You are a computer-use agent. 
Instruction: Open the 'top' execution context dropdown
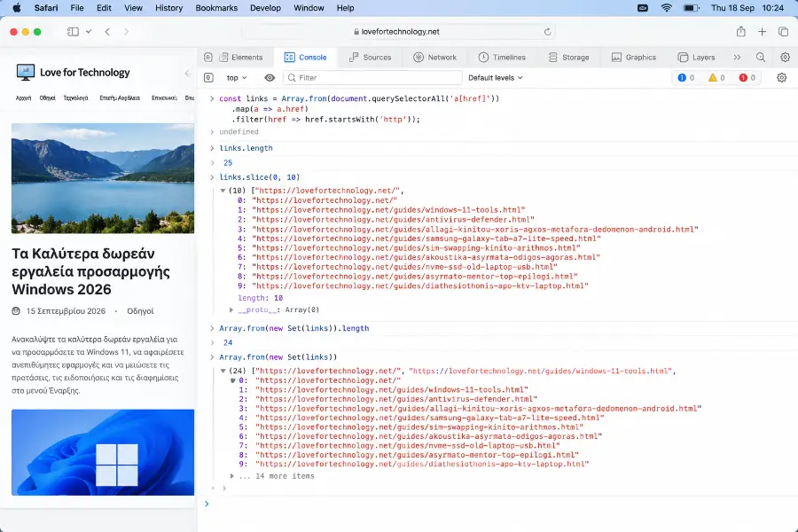pos(236,78)
